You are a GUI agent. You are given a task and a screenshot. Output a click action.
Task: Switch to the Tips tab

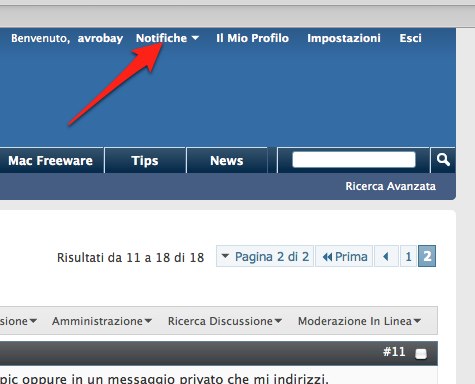(145, 160)
